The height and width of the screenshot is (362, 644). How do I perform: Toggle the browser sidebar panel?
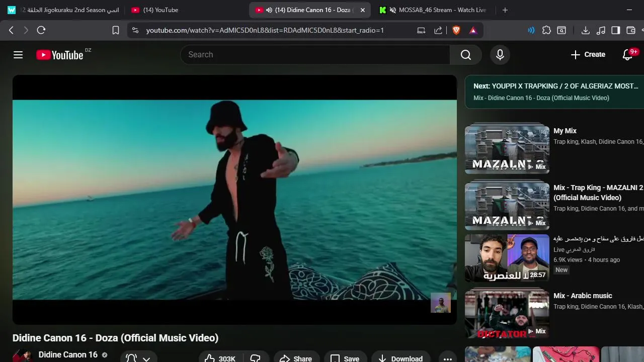pos(616,30)
